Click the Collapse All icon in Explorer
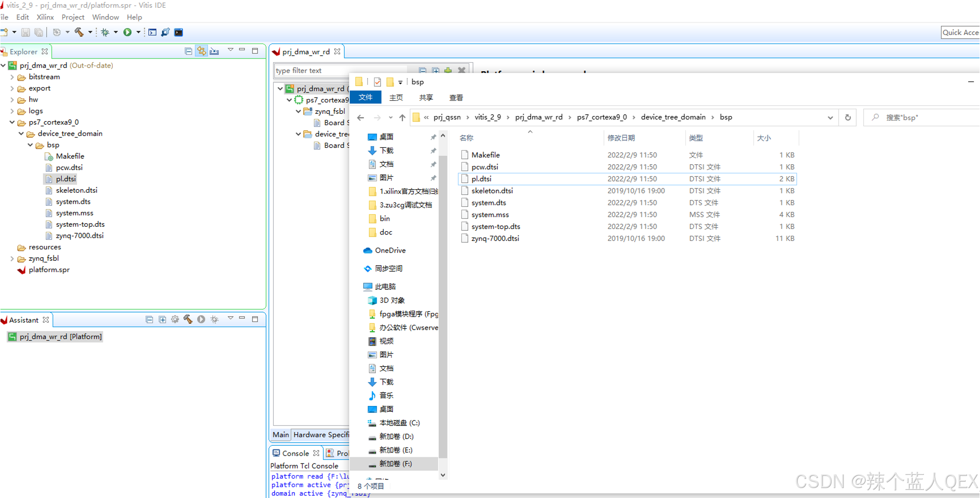980x498 pixels. pyautogui.click(x=189, y=51)
